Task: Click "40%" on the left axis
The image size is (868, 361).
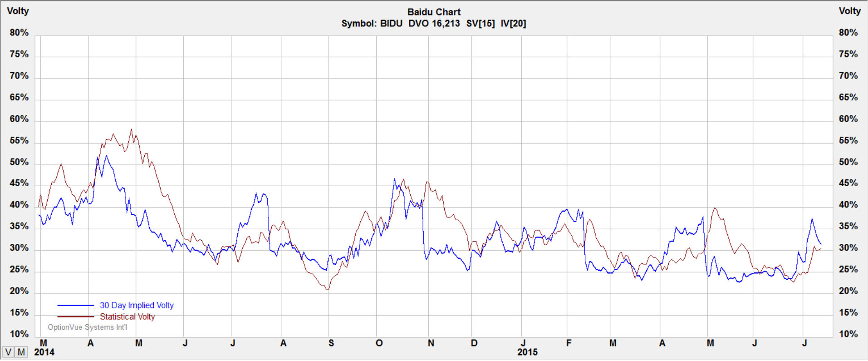Action: pos(19,205)
